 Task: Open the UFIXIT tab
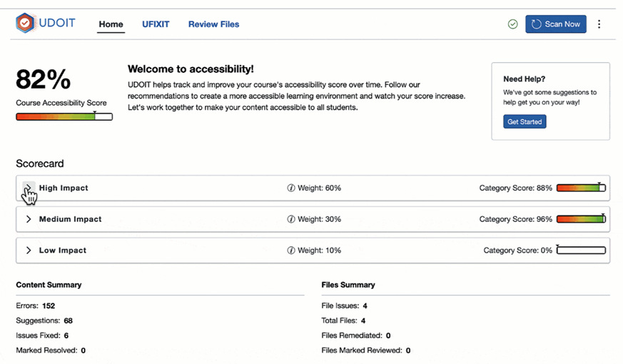[x=156, y=24]
